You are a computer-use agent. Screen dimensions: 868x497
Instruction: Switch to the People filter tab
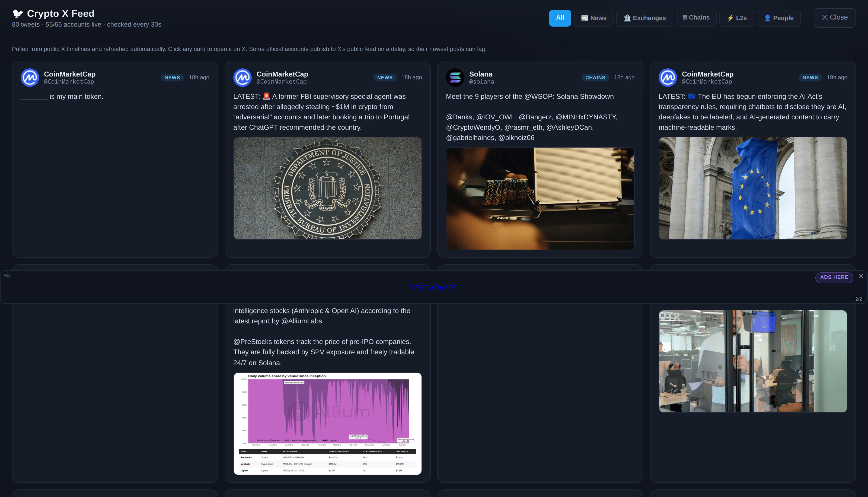click(x=778, y=18)
